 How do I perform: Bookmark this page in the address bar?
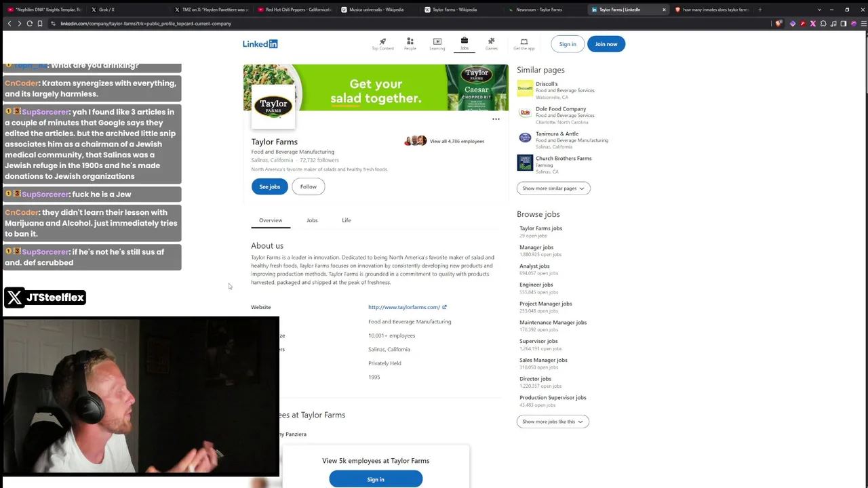[40, 24]
